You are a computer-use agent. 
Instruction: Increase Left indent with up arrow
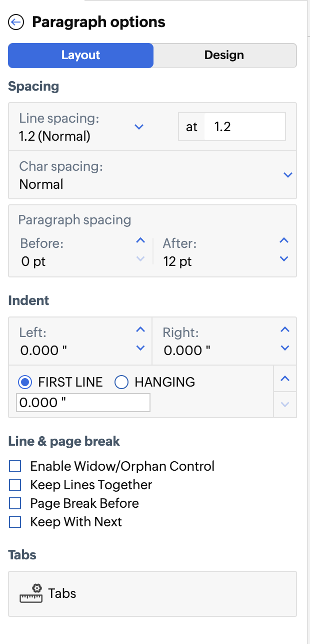pos(140,330)
